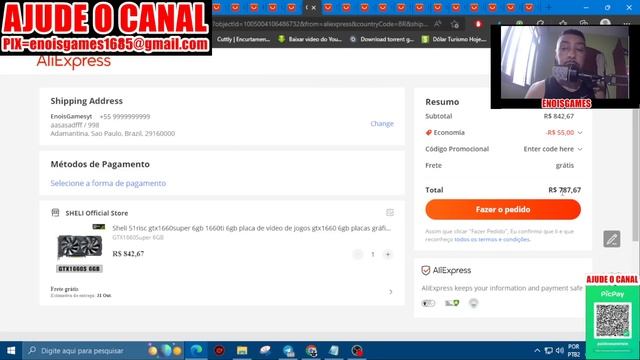This screenshot has height=360, width=640.
Task: Click the SHELI Official Store name
Action: 97,213
